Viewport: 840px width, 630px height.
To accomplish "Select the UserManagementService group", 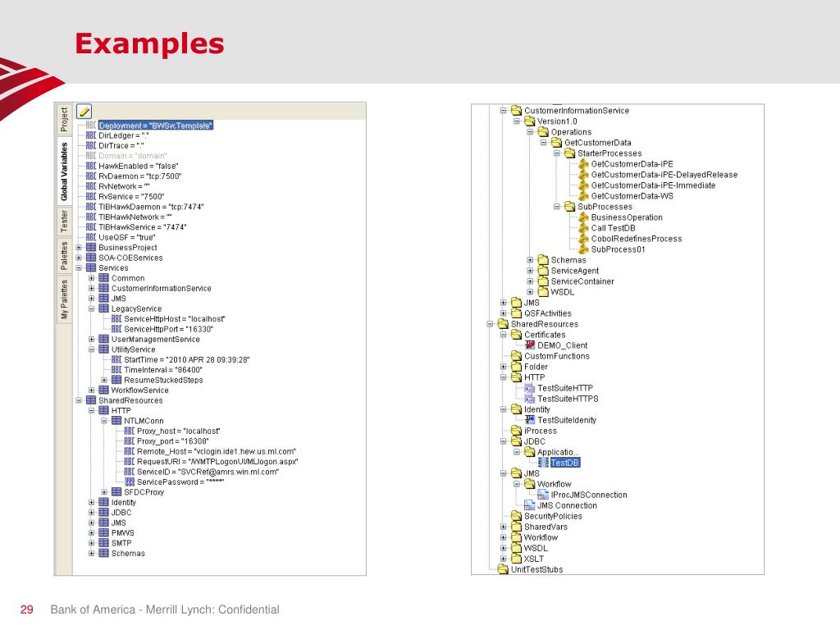I will click(155, 339).
